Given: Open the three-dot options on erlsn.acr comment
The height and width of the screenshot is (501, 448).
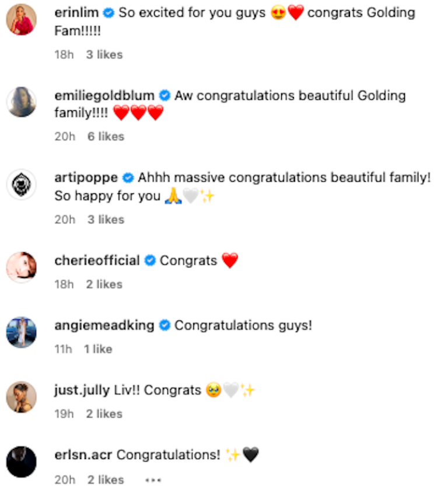Looking at the screenshot, I should pos(153,480).
